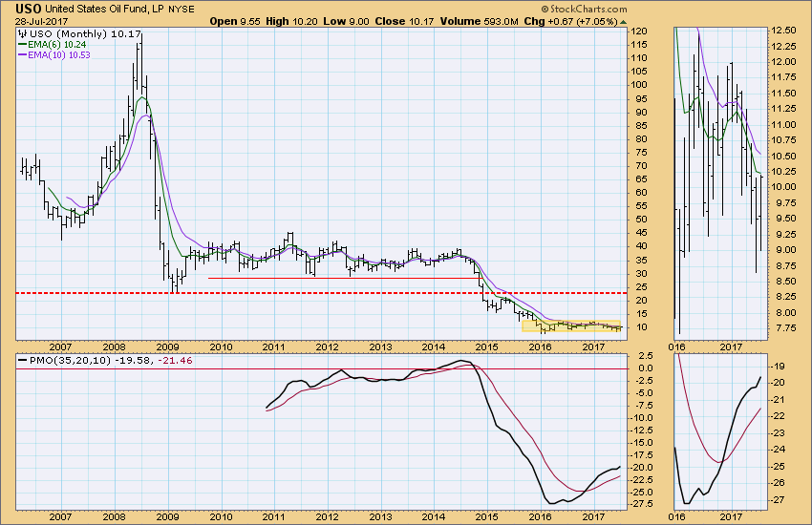This screenshot has height=525, width=812.
Task: Click the green up-triangle change indicator
Action: (623, 22)
